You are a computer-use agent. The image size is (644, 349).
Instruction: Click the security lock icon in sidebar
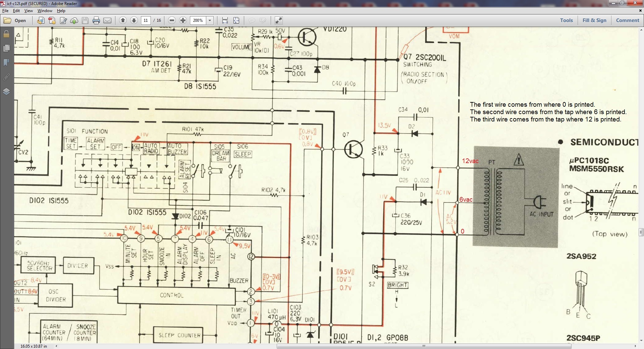point(6,34)
